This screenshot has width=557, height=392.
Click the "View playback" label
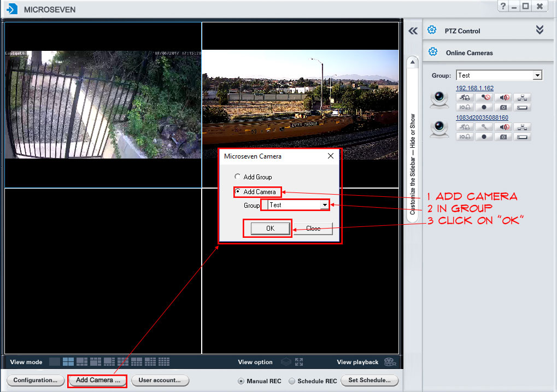pos(357,362)
